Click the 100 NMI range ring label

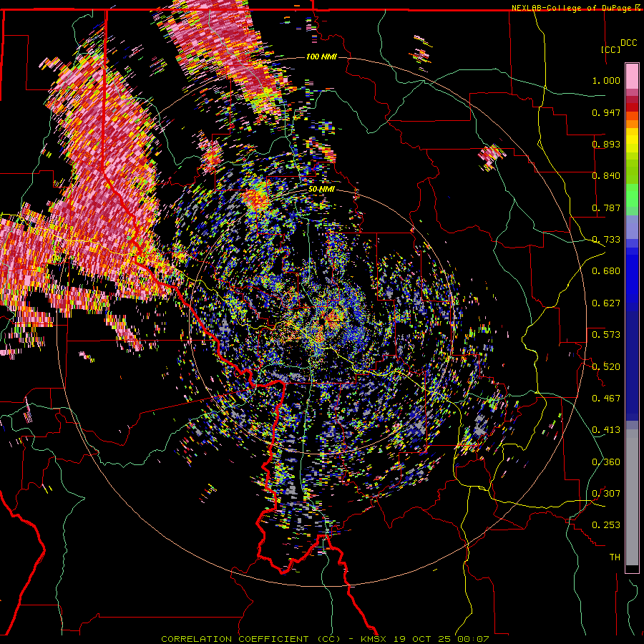321,57
